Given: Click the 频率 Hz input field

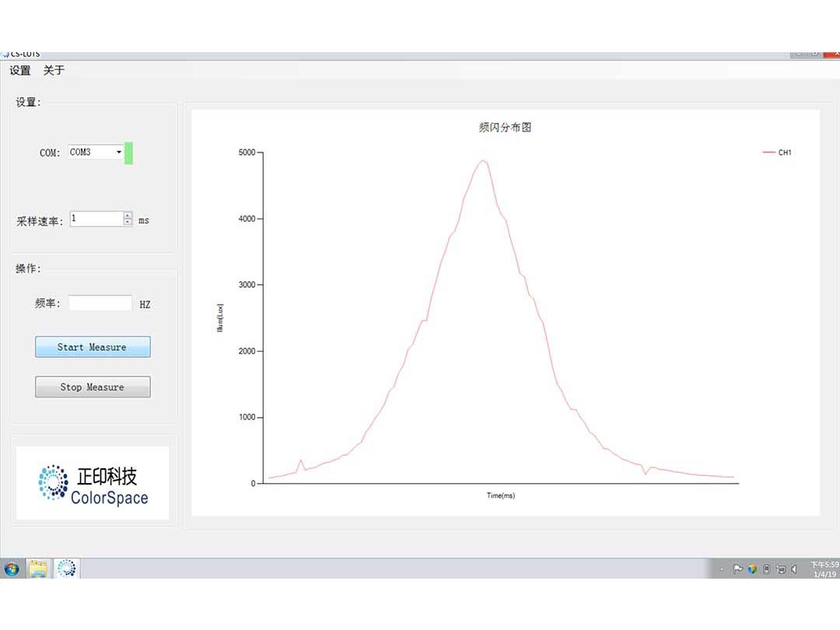Looking at the screenshot, I should [100, 303].
